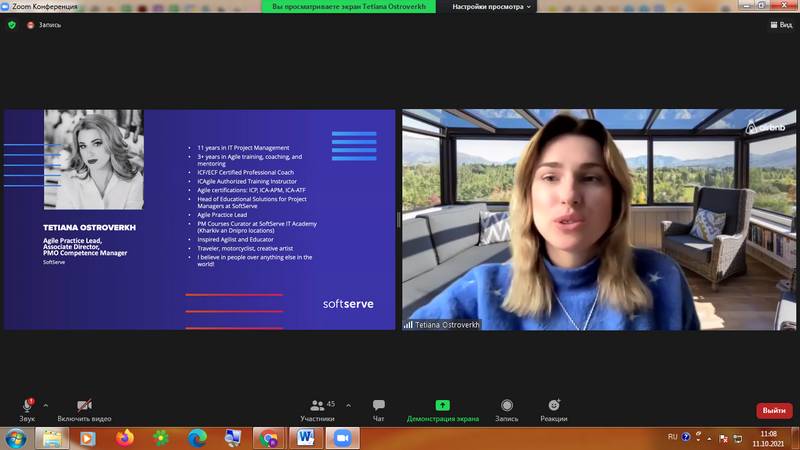Click 'Traveler, motorcyclist, creative artist' bullet

(x=245, y=248)
